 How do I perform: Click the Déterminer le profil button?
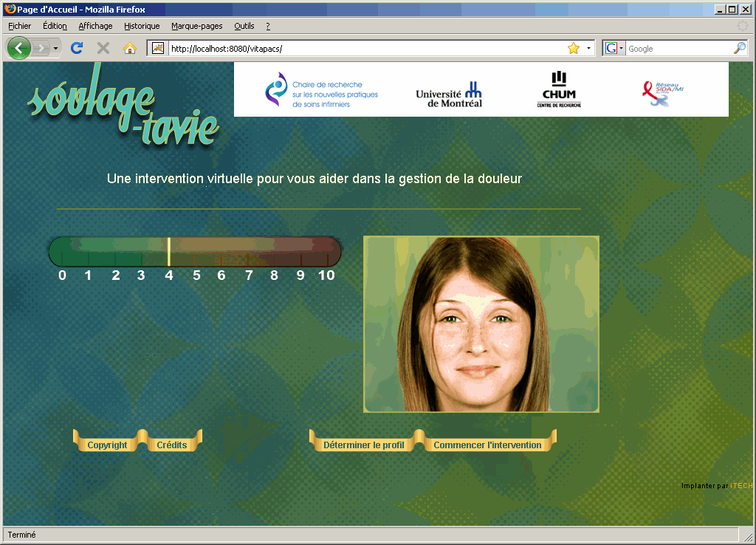(x=364, y=445)
